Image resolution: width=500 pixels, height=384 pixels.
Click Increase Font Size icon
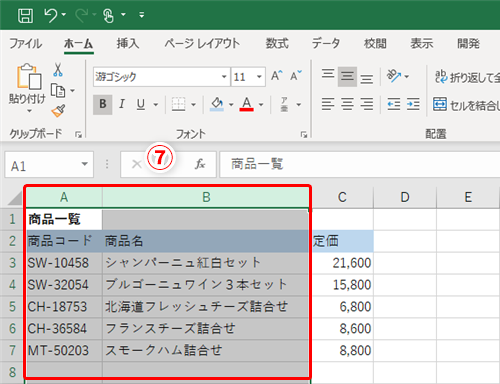click(277, 76)
